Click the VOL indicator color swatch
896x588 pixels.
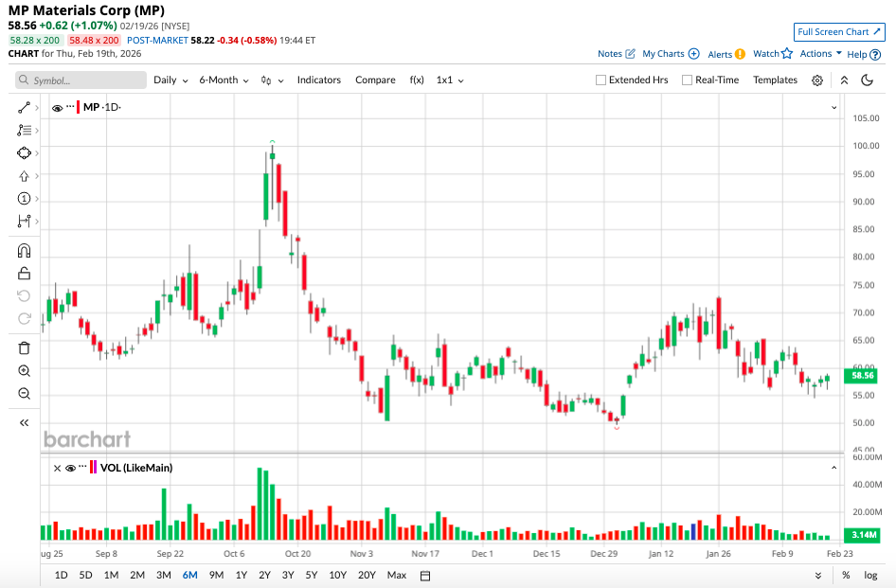point(93,468)
